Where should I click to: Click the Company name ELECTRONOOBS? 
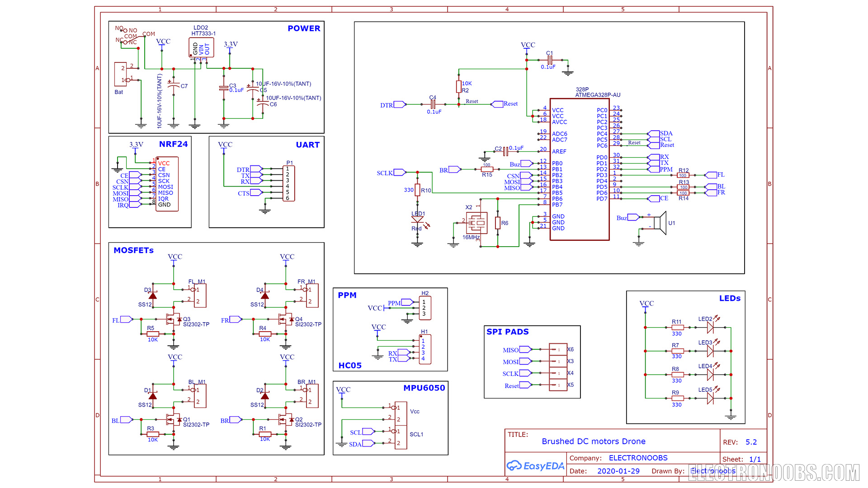[x=638, y=458]
